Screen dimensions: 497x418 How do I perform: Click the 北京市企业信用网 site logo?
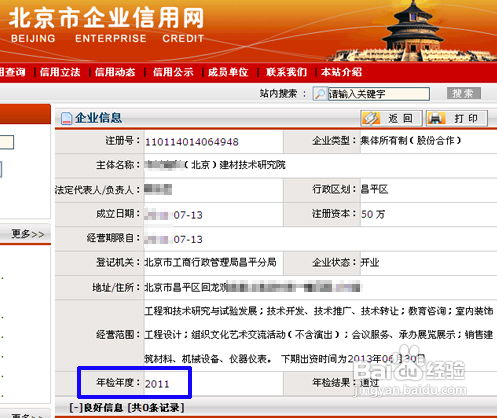tap(106, 25)
